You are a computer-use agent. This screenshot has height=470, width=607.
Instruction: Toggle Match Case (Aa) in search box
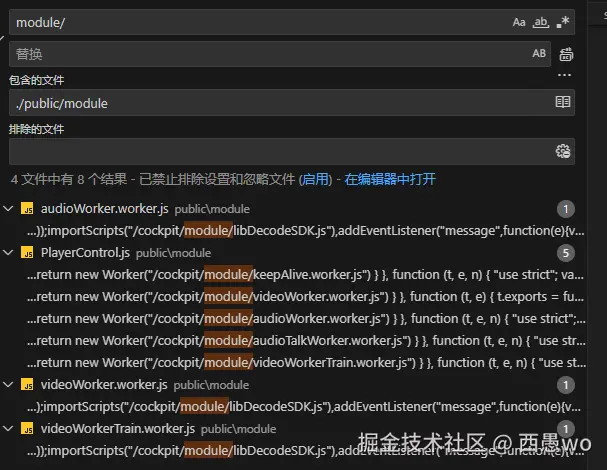tap(519, 22)
